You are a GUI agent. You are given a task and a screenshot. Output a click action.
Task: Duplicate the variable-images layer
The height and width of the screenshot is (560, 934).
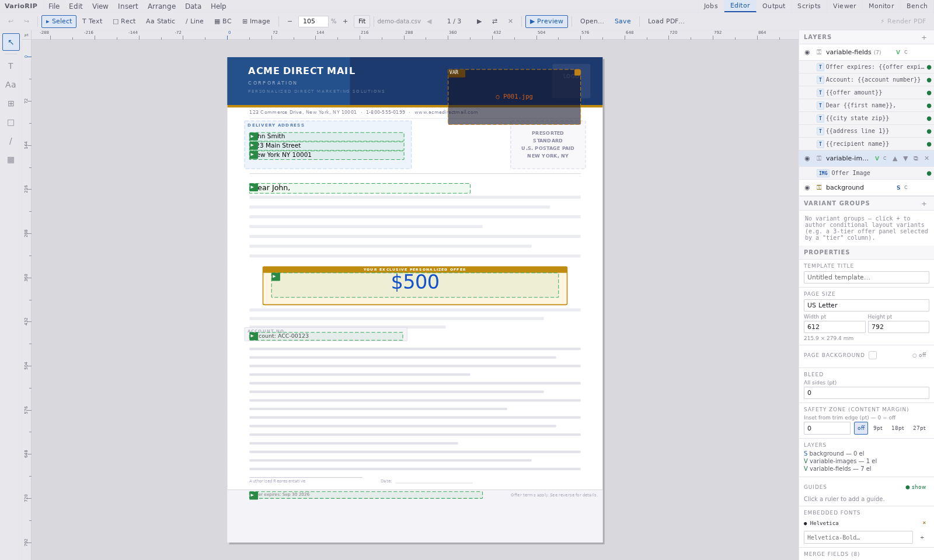pos(916,159)
